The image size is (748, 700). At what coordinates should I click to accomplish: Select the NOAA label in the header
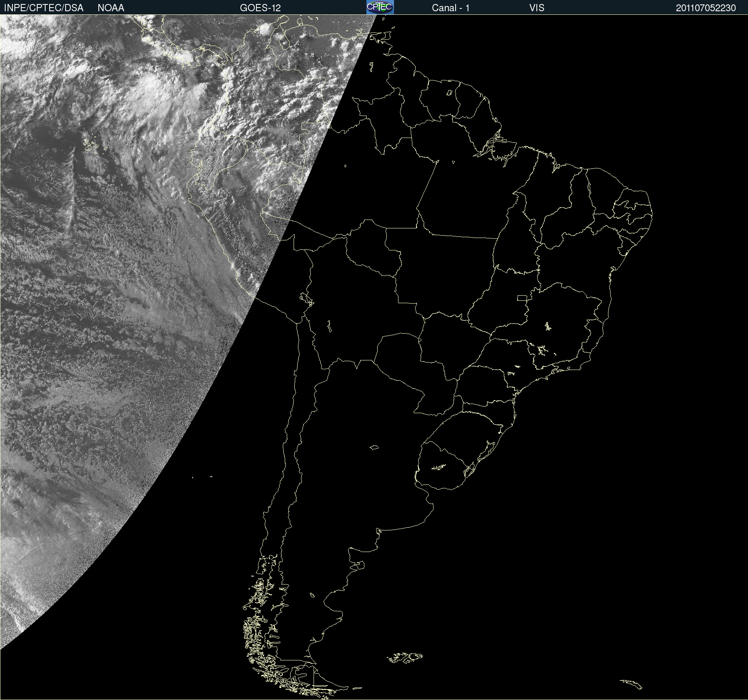(111, 8)
